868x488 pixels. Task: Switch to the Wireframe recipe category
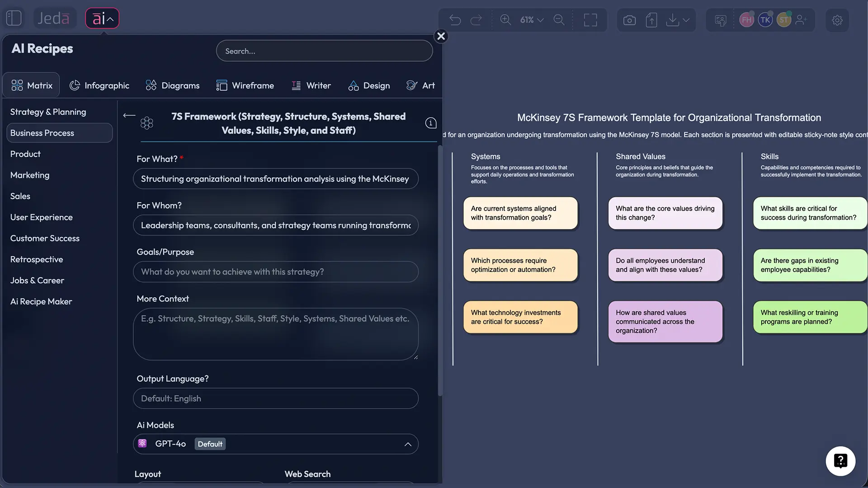click(x=245, y=85)
